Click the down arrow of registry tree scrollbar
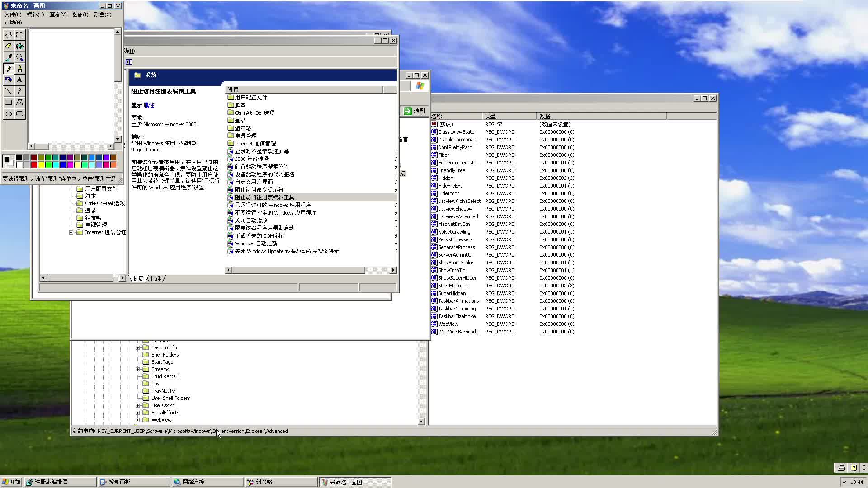Viewport: 868px width, 488px height. point(421,421)
